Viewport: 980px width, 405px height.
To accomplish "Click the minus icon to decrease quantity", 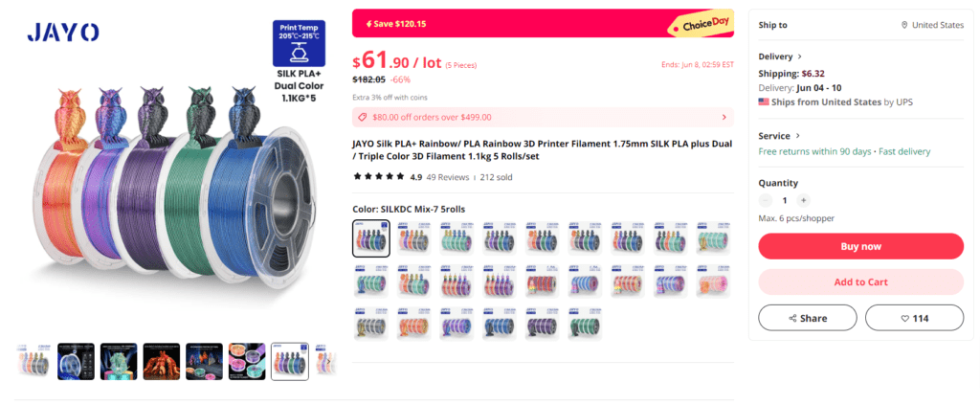I will [766, 201].
